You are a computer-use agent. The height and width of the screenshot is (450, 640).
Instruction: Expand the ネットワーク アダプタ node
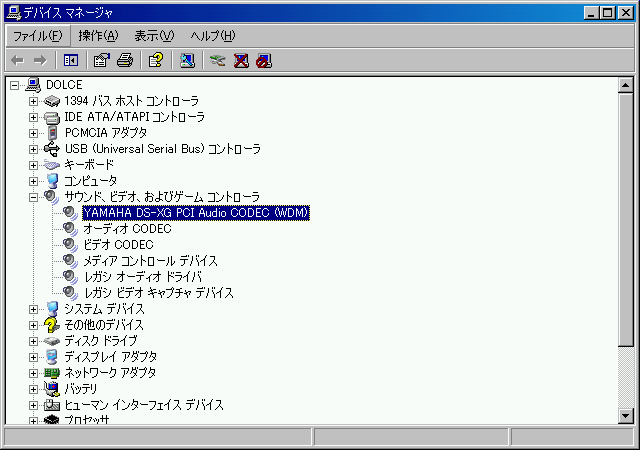click(x=33, y=373)
